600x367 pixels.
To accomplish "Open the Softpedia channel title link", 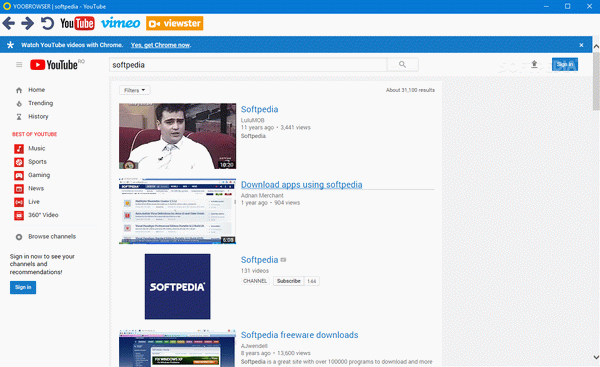I will coord(259,259).
